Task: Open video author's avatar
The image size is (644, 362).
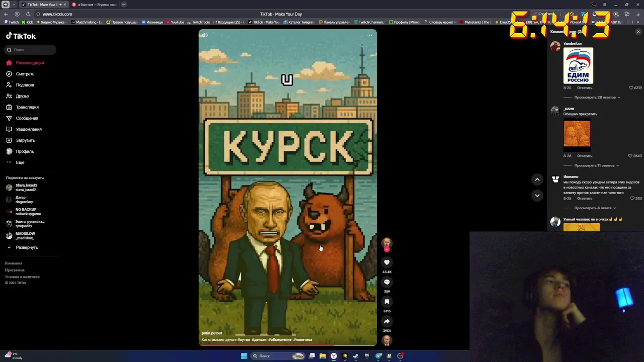Action: pyautogui.click(x=386, y=243)
